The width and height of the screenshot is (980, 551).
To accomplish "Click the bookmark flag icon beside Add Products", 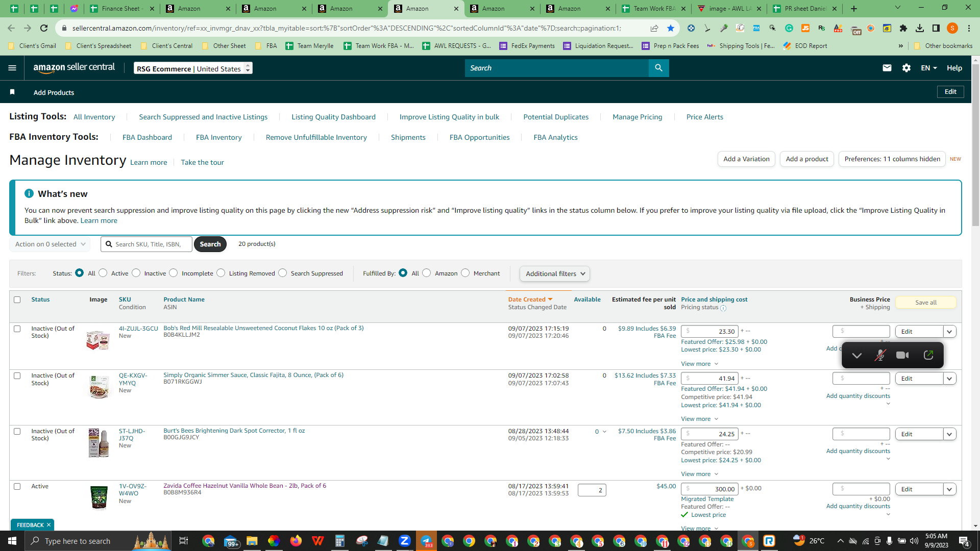I will tap(12, 92).
